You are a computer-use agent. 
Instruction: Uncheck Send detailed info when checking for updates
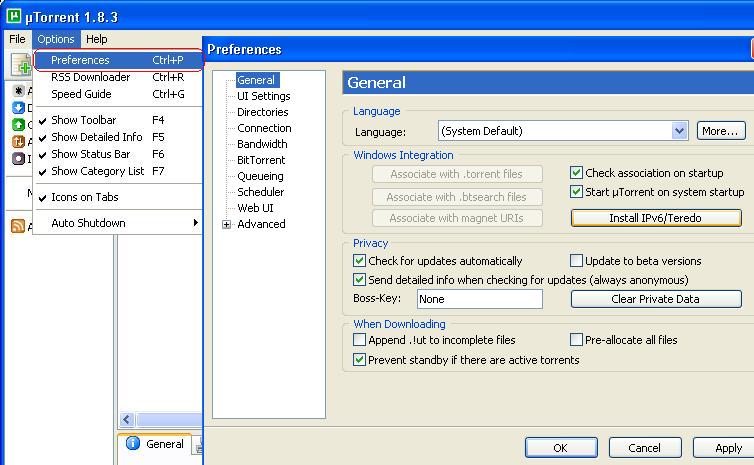[359, 279]
